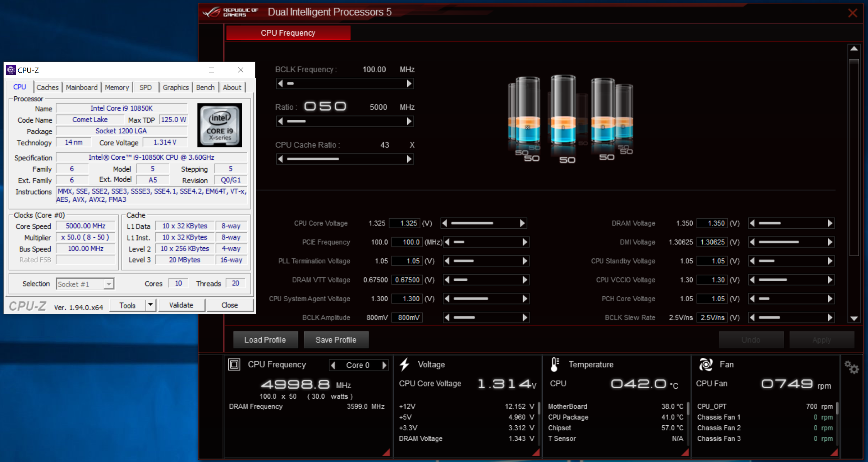Click the Intel Core i9 logo in CPU-Z

coord(220,125)
